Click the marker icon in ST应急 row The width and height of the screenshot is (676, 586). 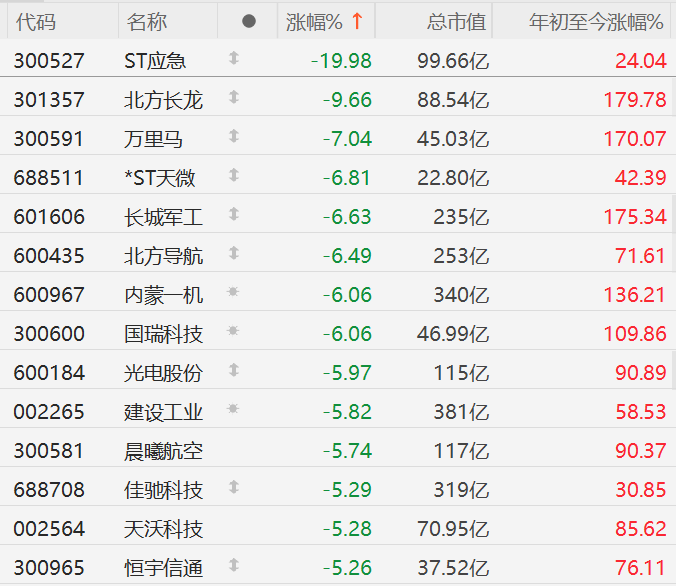click(234, 58)
